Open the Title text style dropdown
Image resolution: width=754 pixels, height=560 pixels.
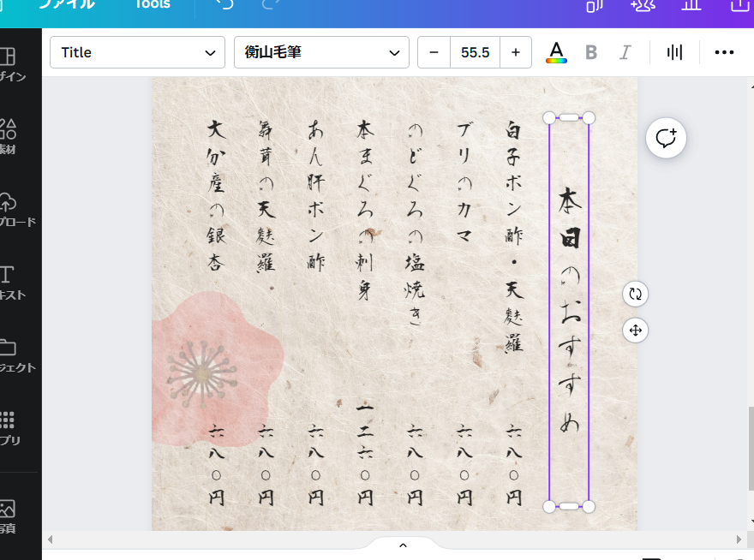coord(138,52)
